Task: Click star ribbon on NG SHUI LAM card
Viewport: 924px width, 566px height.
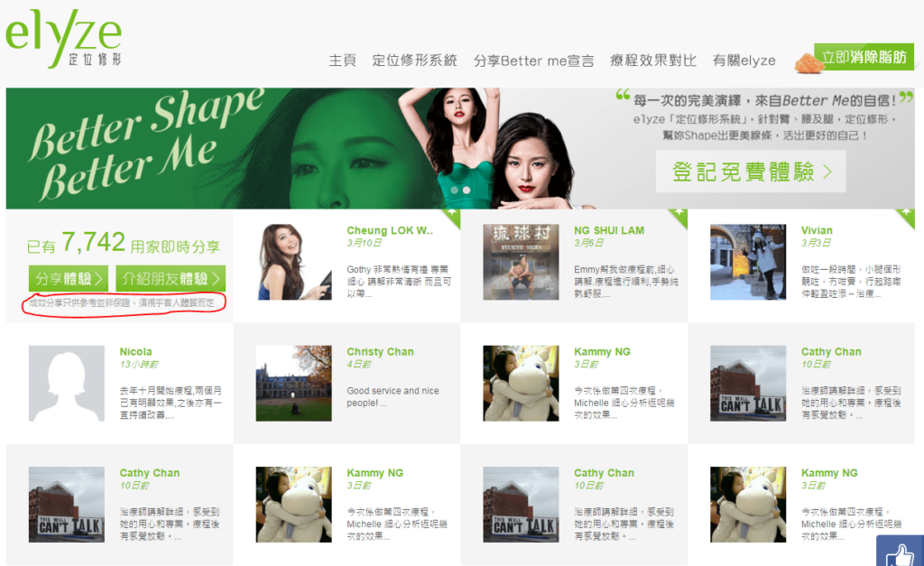Action: [679, 216]
